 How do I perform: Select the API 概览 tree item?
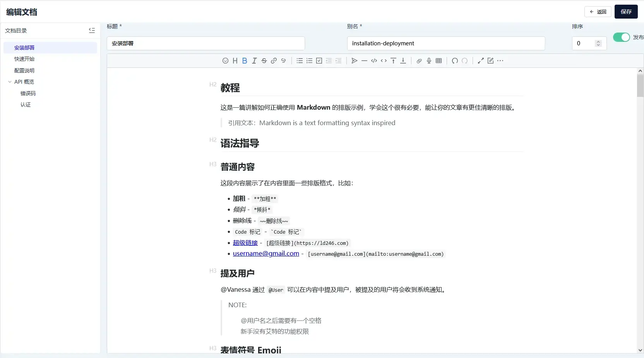[24, 82]
